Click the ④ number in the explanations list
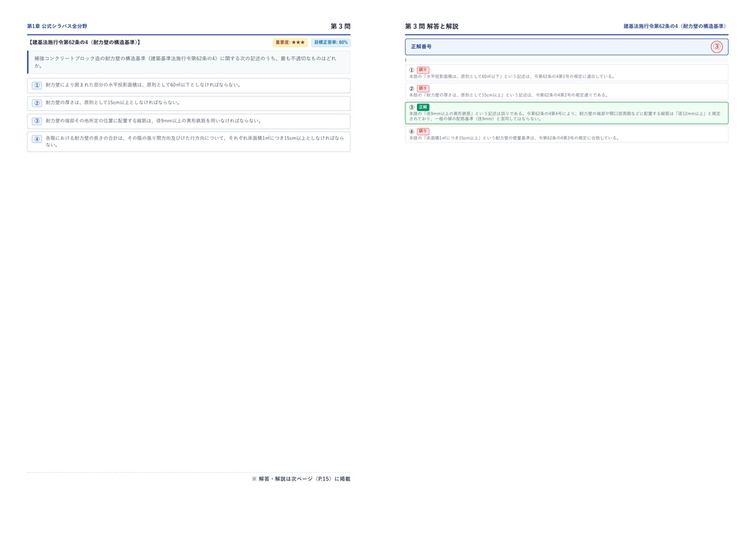The image size is (756, 535). tap(412, 132)
